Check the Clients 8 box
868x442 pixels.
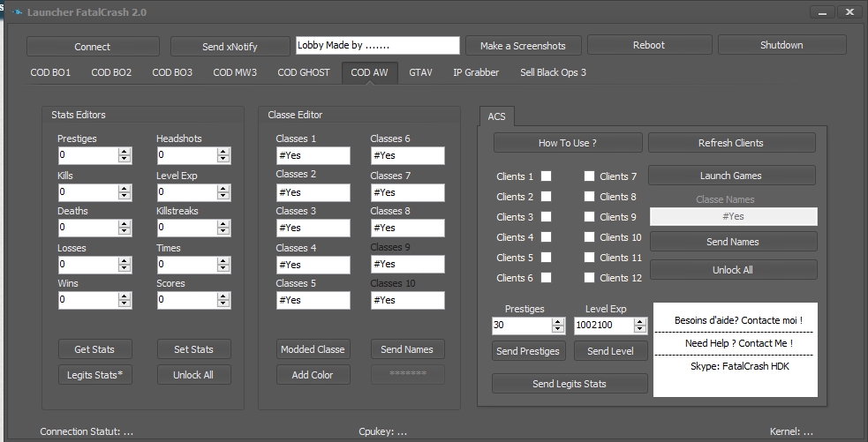(589, 197)
